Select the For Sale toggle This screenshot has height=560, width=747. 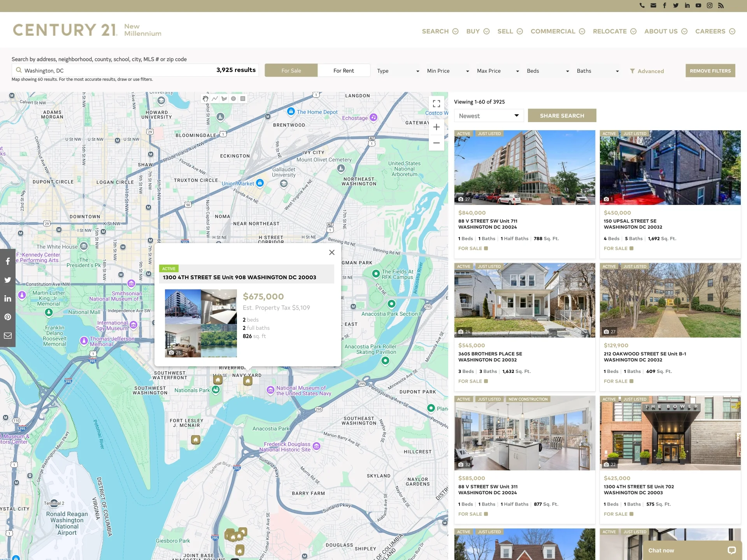(291, 70)
